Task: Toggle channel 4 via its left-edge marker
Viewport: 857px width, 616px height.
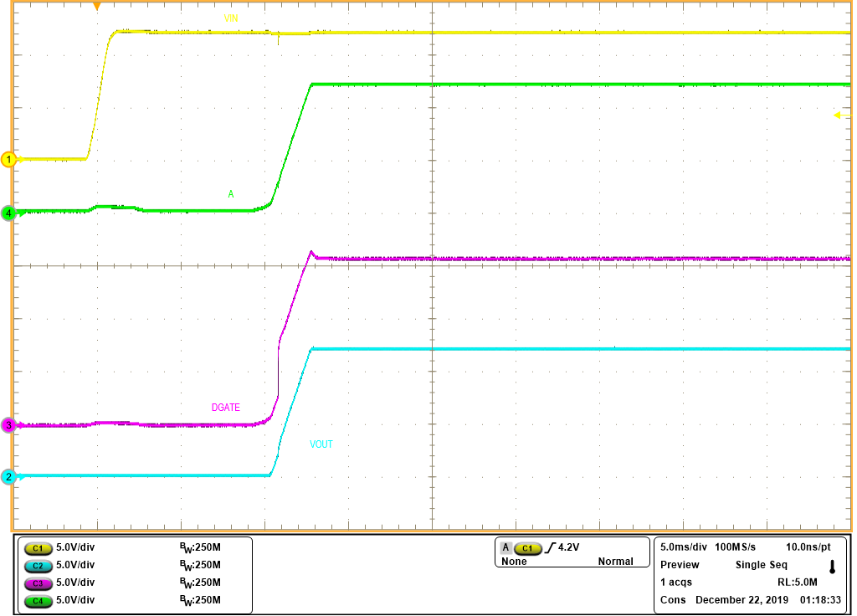Action: [x=8, y=213]
